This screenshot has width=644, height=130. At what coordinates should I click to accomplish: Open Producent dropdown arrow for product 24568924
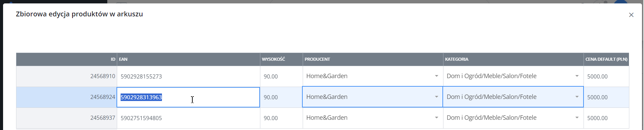[436, 97]
